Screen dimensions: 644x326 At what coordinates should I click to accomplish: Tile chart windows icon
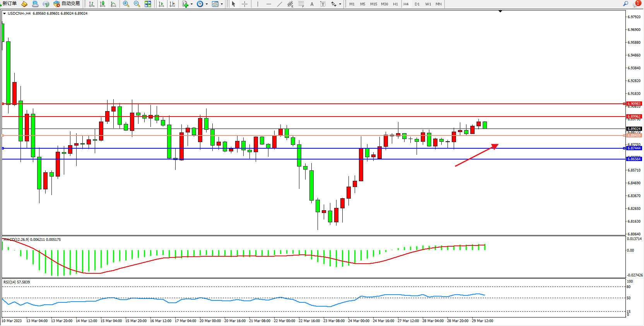(148, 4)
